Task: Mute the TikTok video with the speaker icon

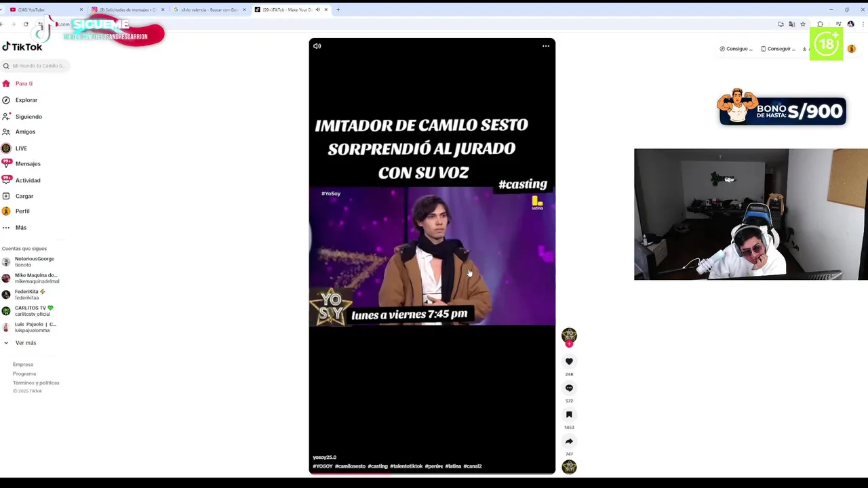Action: tap(317, 46)
